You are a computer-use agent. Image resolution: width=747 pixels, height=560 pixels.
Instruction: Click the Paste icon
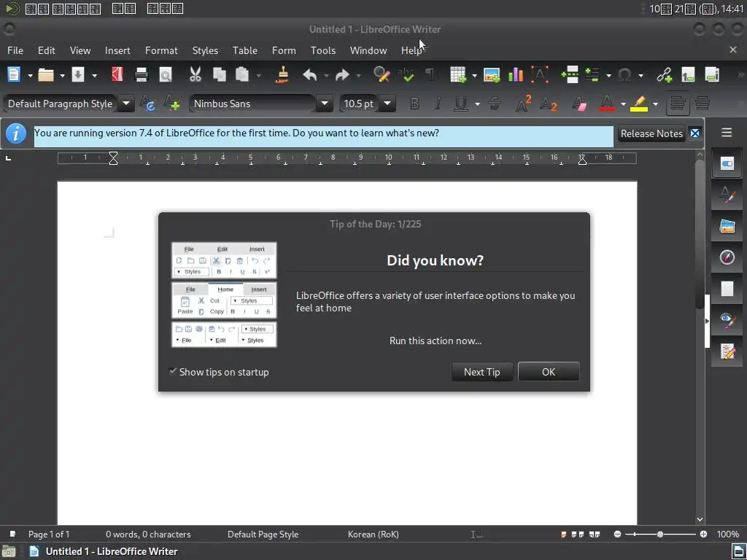[x=242, y=75]
